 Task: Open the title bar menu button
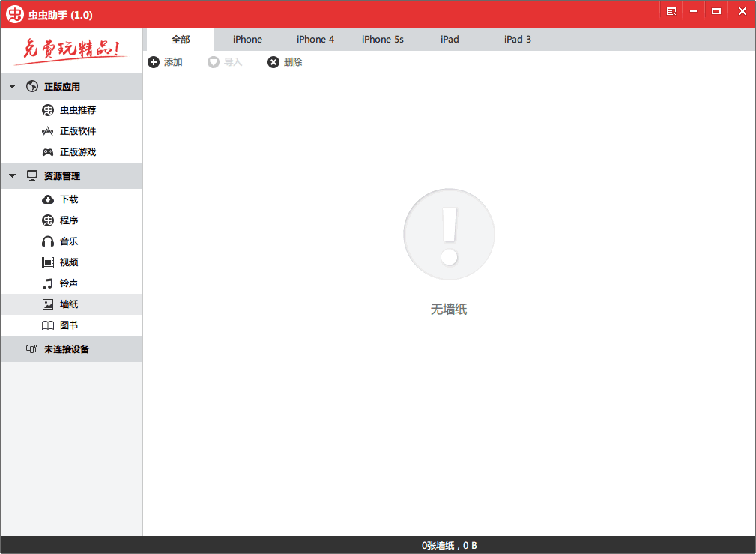(671, 11)
